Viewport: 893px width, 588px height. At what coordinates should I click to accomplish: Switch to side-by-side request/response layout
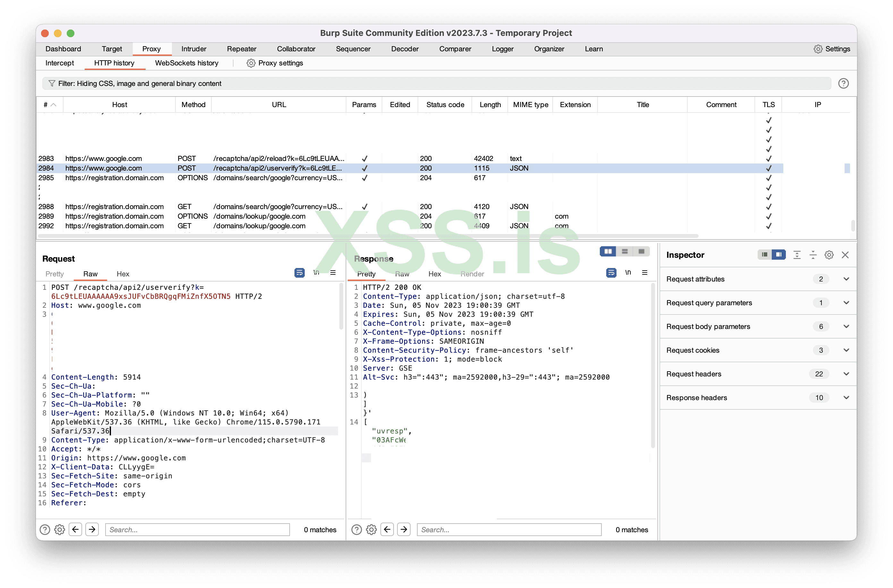point(608,251)
